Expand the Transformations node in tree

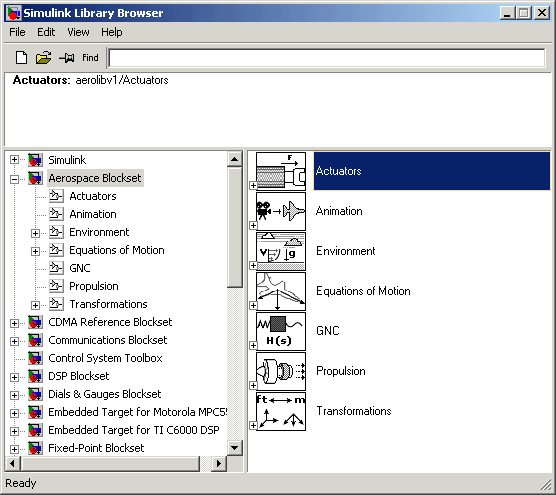pos(35,305)
